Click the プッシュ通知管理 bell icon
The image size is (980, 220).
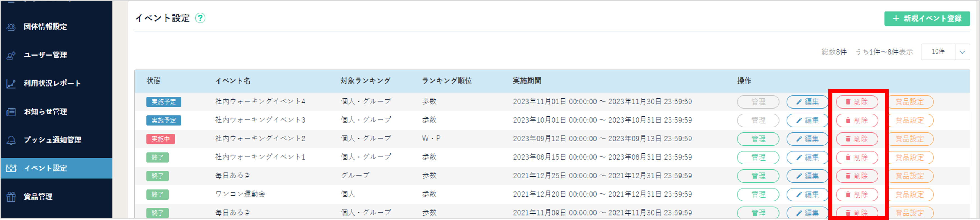coord(11,140)
